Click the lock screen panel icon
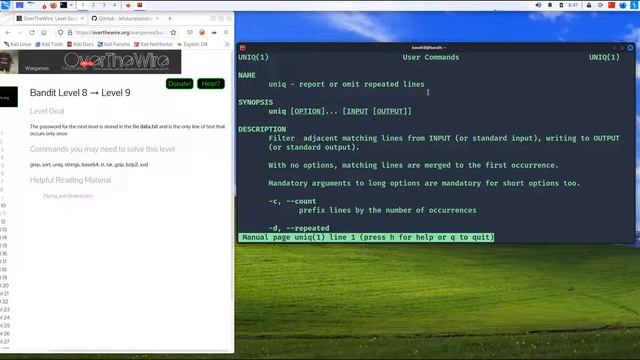This screenshot has width=640, height=360. 589,5
